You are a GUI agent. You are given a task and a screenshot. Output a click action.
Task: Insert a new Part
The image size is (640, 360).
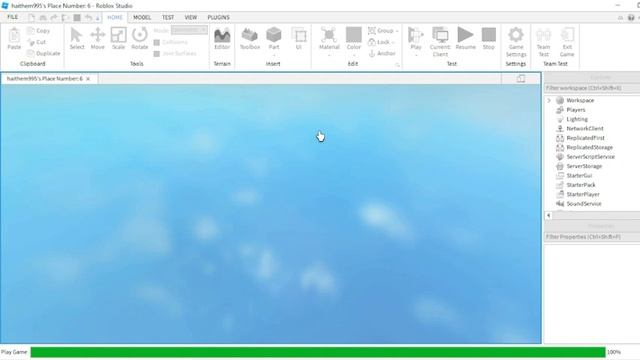[274, 38]
